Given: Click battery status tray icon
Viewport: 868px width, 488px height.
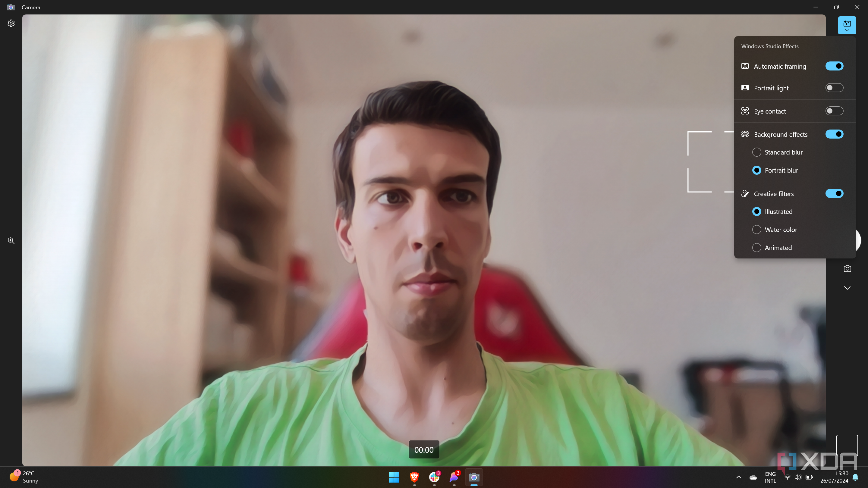Looking at the screenshot, I should (x=809, y=477).
